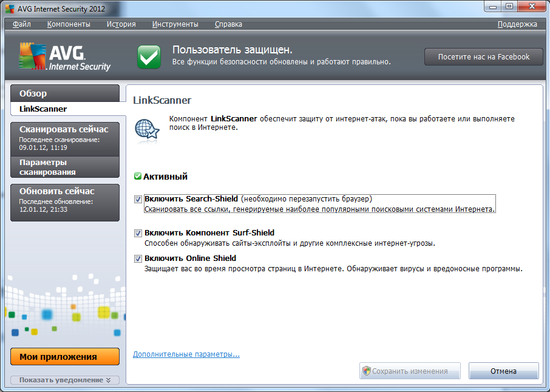
Task: Open Мои приложения
Action: pos(65,357)
